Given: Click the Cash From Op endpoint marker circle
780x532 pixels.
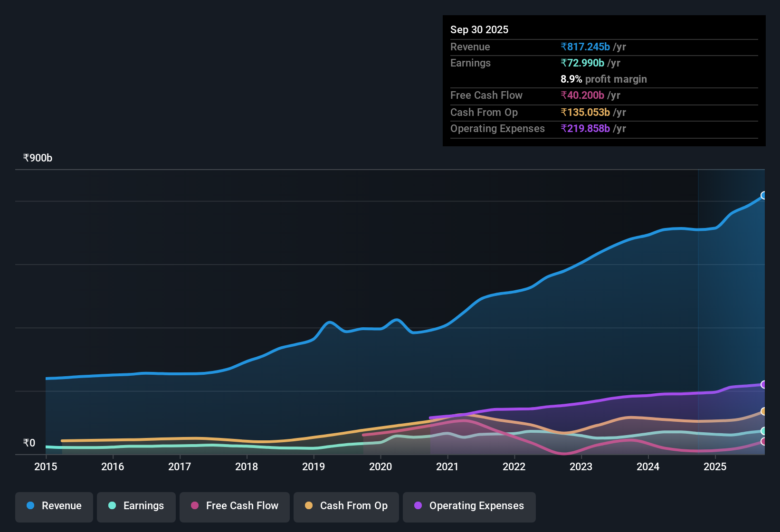Looking at the screenshot, I should coord(764,411).
